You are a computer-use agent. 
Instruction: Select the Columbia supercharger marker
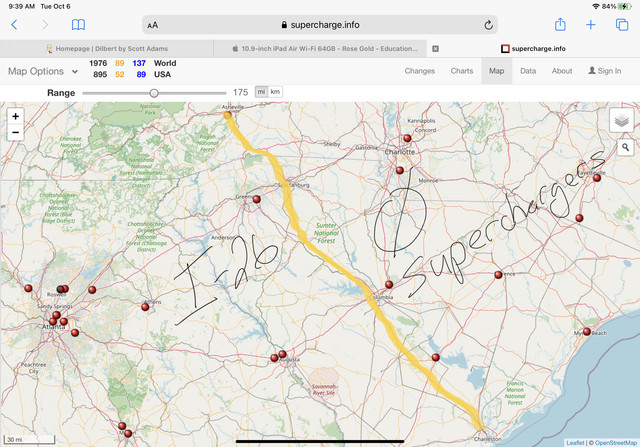(389, 285)
